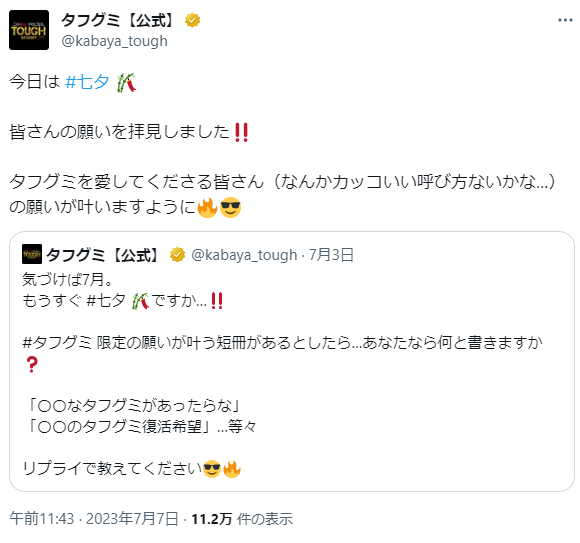This screenshot has width=580, height=543.
Task: Click the verified badge in quoted tweet header
Action: coord(177,255)
